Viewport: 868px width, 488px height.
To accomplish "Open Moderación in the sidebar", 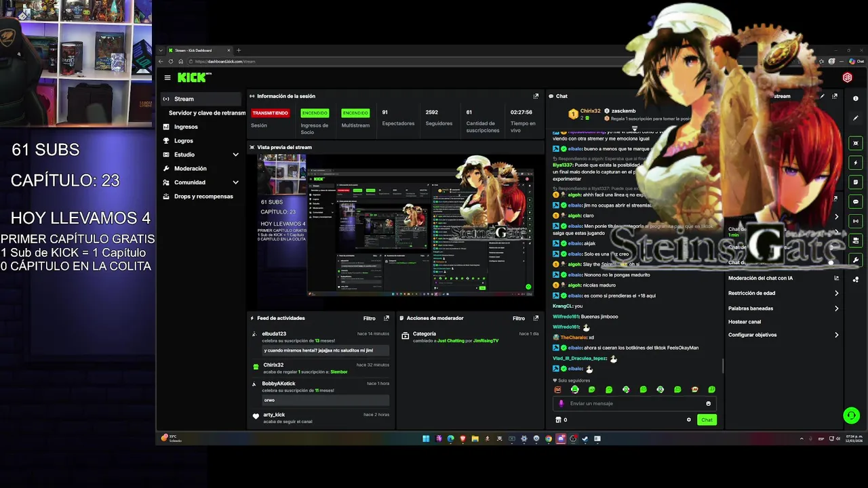I will 190,168.
